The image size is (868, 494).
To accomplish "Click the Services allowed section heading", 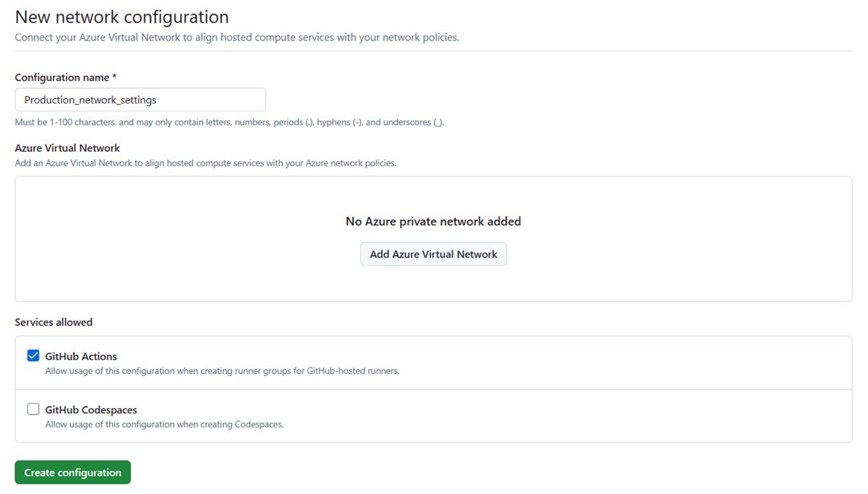I will tap(54, 322).
